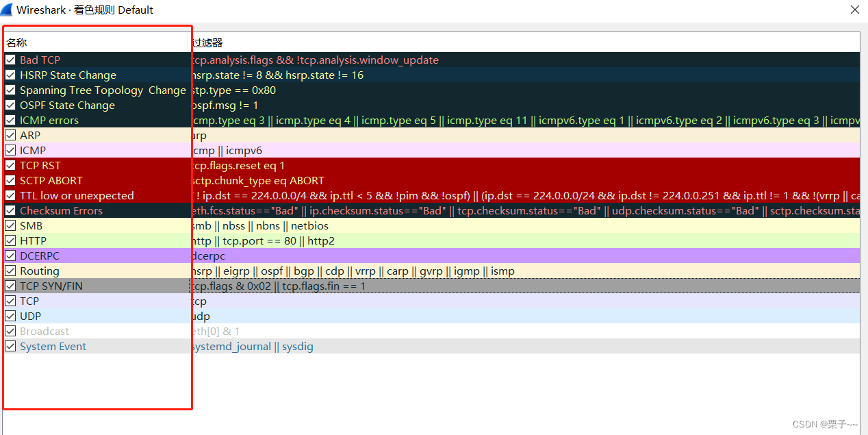Click eth.fcs.status Bad filter
The height and width of the screenshot is (435, 868).
coord(525,211)
